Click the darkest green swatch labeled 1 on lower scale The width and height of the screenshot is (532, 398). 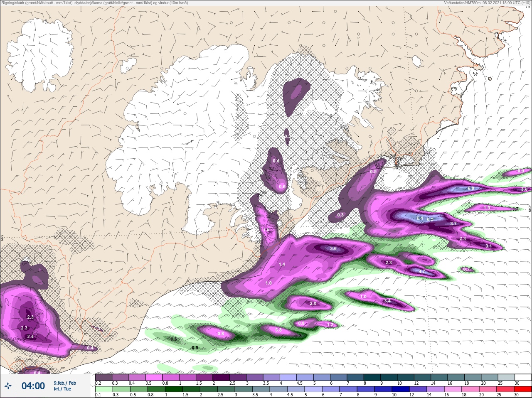173,389
